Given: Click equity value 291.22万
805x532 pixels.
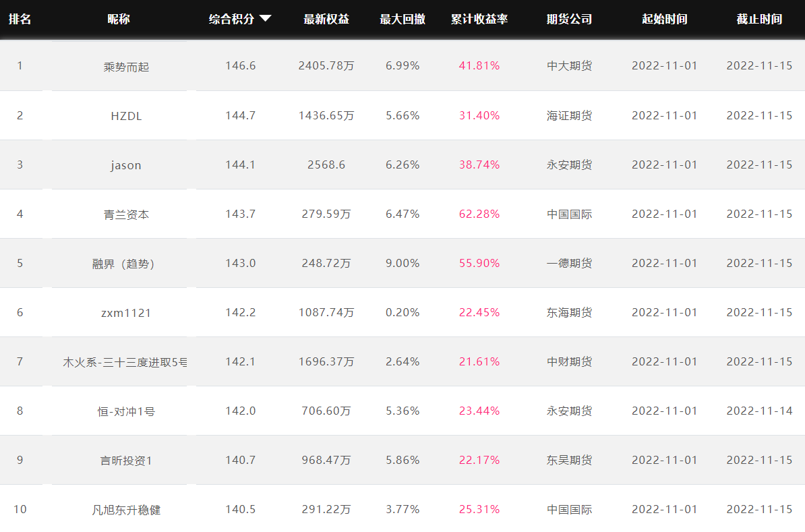Looking at the screenshot, I should point(326,509).
